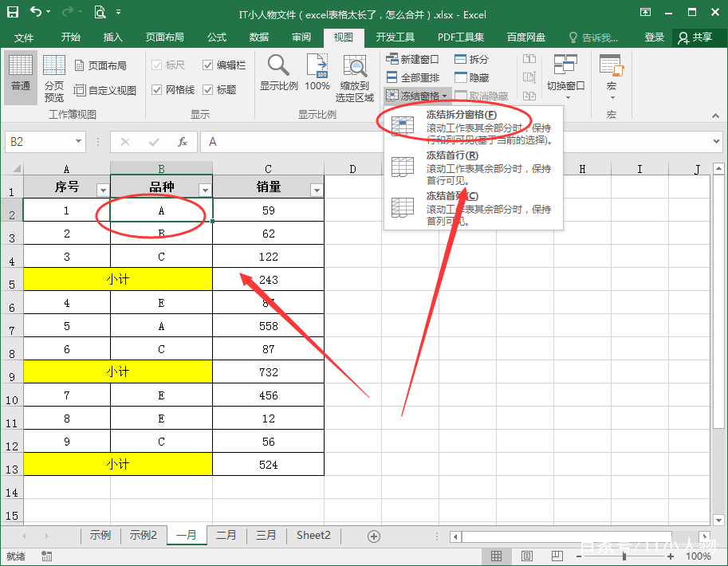Click Sign in (登录) link
728x566 pixels.
pyautogui.click(x=654, y=37)
